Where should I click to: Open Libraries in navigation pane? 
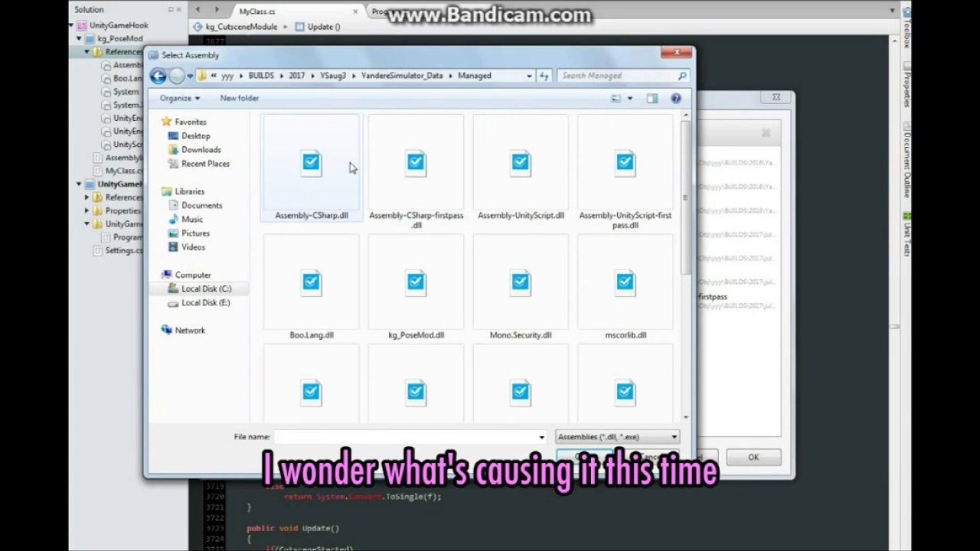(189, 191)
